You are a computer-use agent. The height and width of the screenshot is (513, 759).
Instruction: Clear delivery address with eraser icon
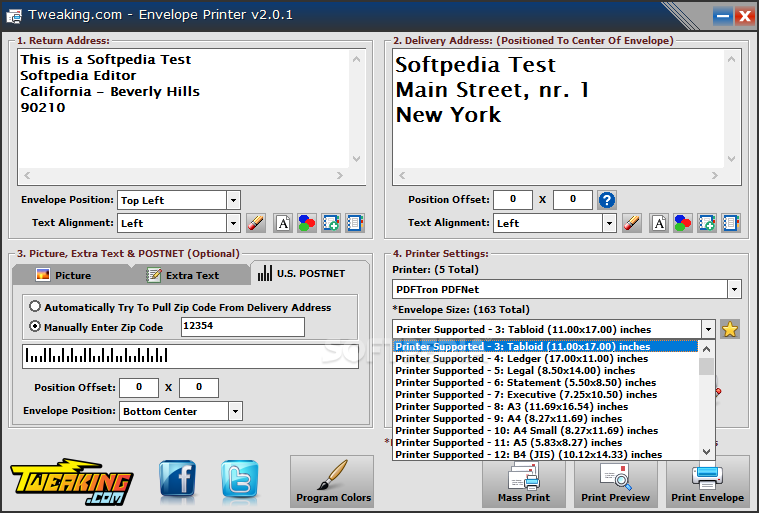(632, 223)
